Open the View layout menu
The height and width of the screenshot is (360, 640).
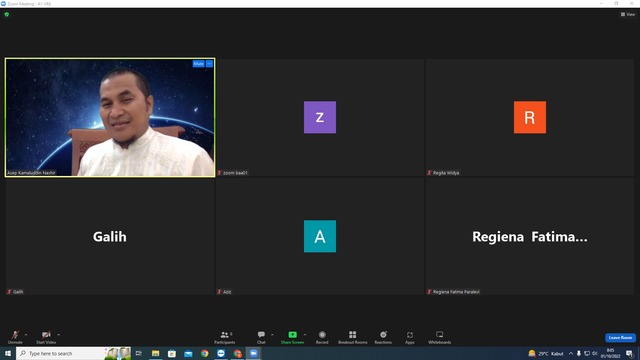tap(628, 14)
